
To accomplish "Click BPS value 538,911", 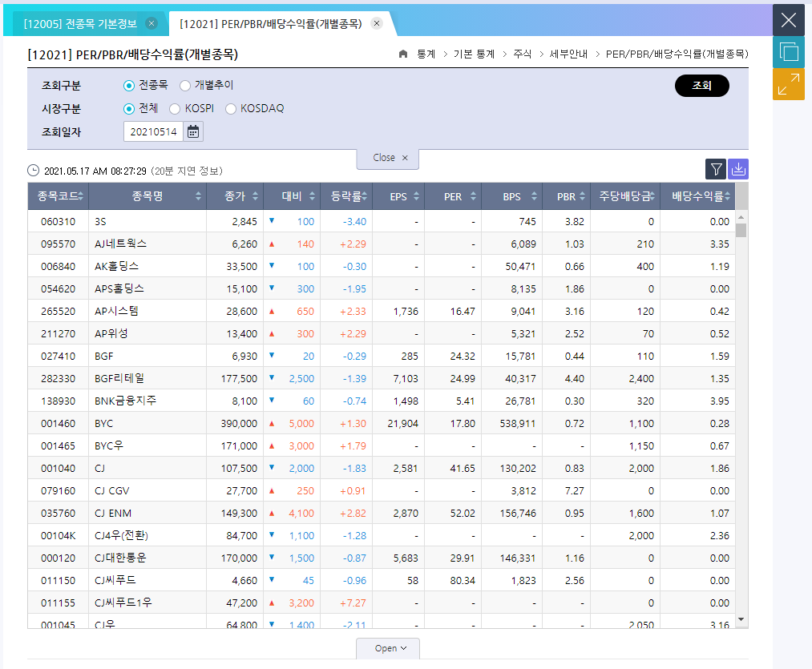I will point(518,424).
